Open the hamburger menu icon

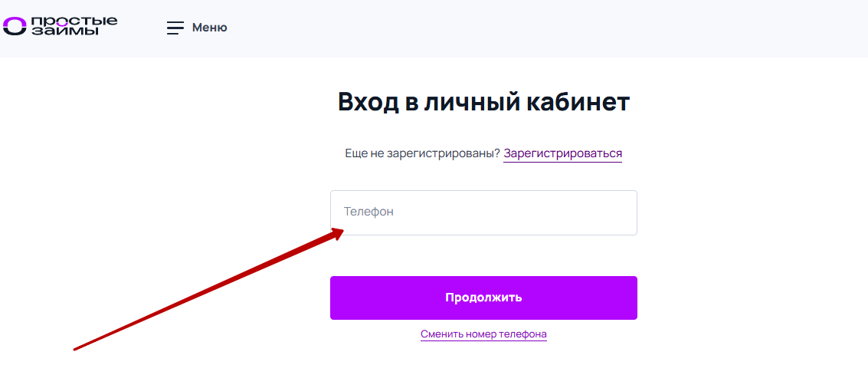pos(175,28)
